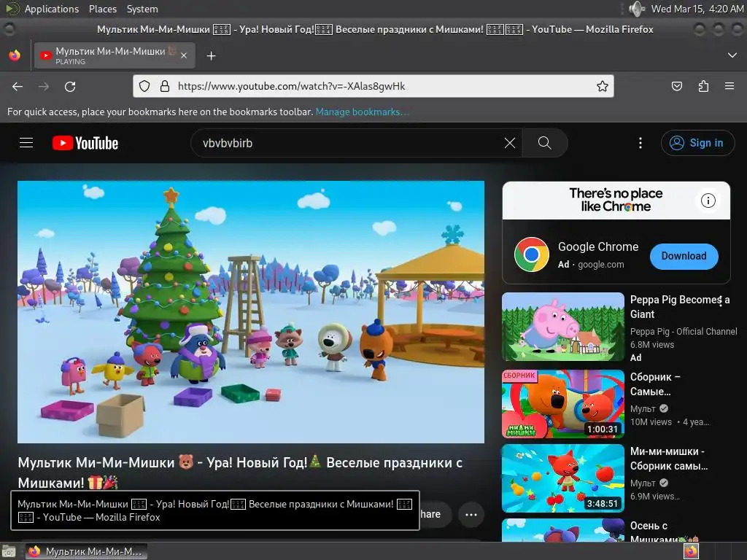
Task: Click the Сборник – Самые... video title
Action: [x=655, y=384]
